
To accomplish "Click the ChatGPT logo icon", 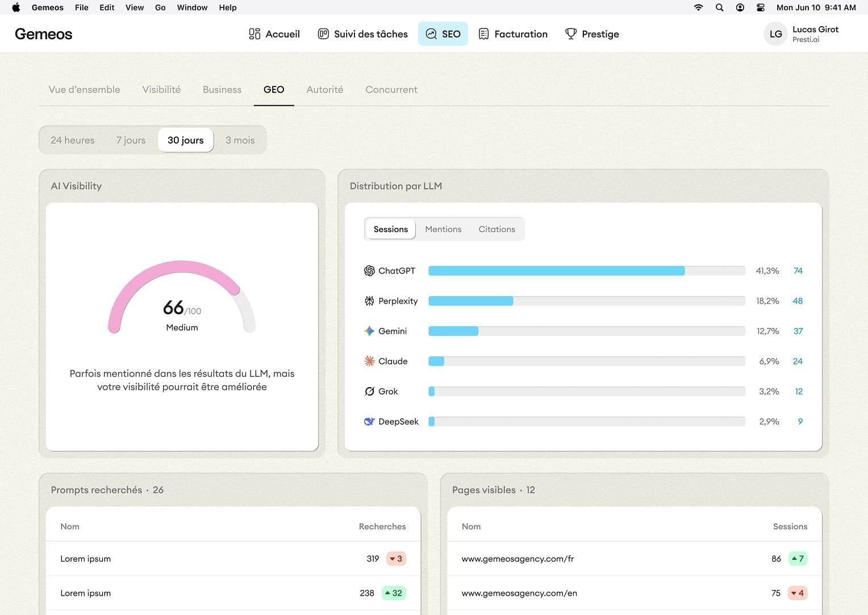I will [x=369, y=271].
